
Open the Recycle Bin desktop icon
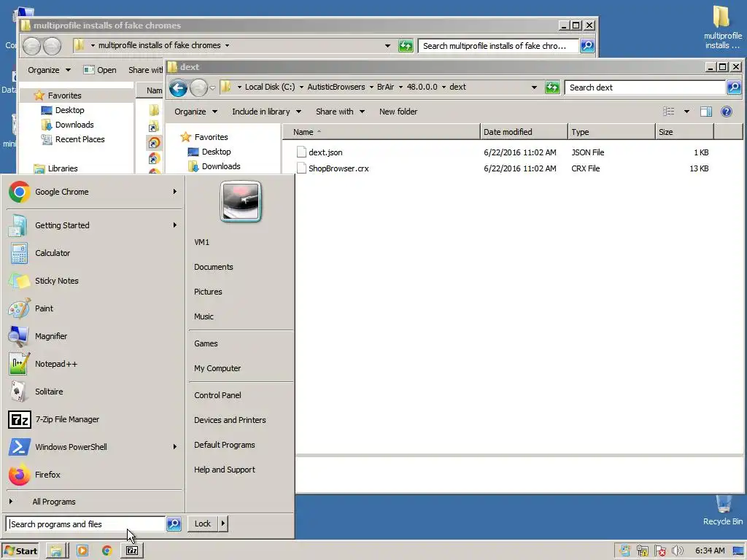tap(723, 510)
